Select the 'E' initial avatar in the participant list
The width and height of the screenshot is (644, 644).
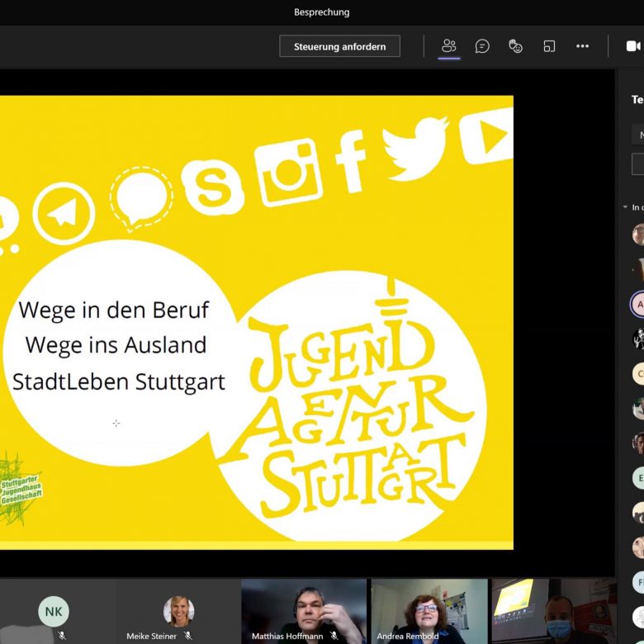pyautogui.click(x=639, y=478)
